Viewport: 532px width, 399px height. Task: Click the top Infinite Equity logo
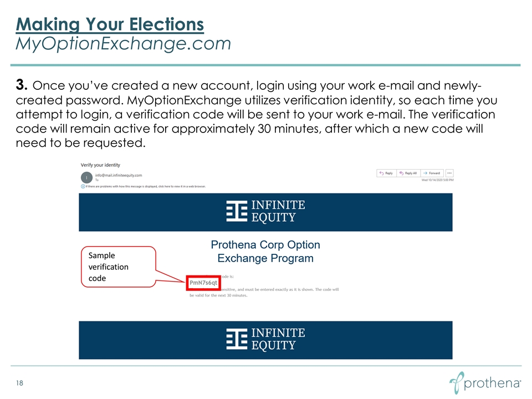click(x=265, y=212)
